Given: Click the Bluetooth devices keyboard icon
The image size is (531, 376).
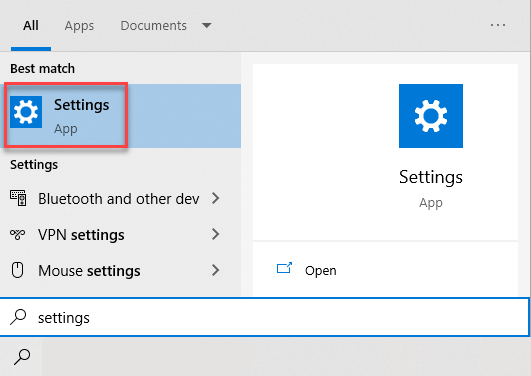Looking at the screenshot, I should coord(18,198).
